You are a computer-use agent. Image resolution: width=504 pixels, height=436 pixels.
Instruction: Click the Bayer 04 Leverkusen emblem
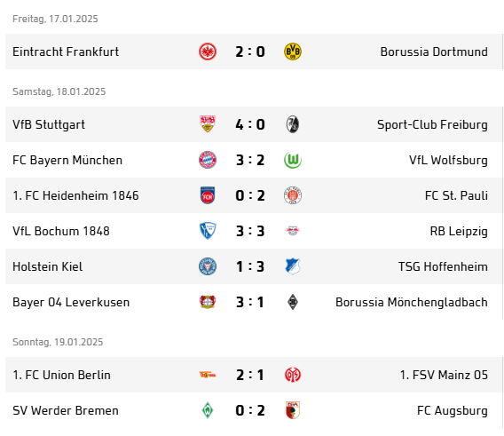coord(208,302)
